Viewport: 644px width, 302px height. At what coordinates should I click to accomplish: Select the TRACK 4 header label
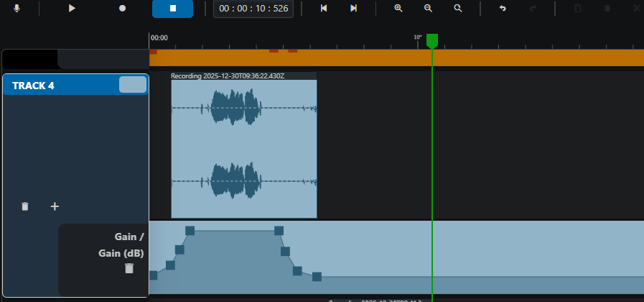[33, 86]
